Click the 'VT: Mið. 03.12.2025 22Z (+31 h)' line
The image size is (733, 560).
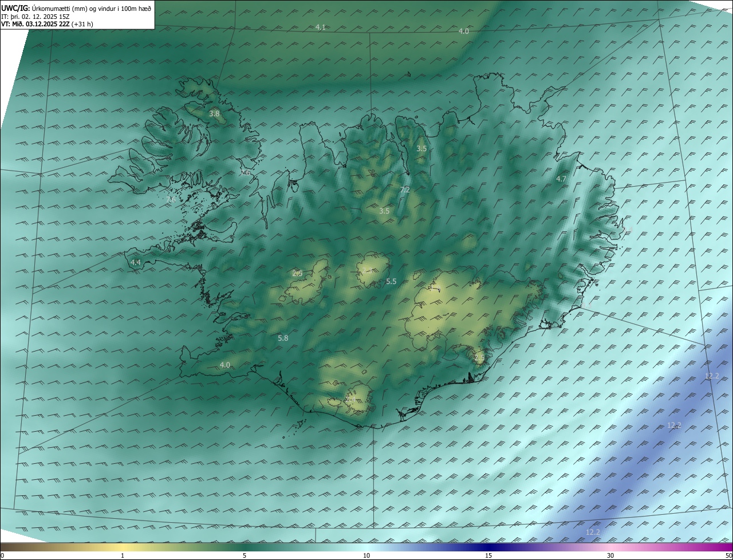[x=47, y=24]
